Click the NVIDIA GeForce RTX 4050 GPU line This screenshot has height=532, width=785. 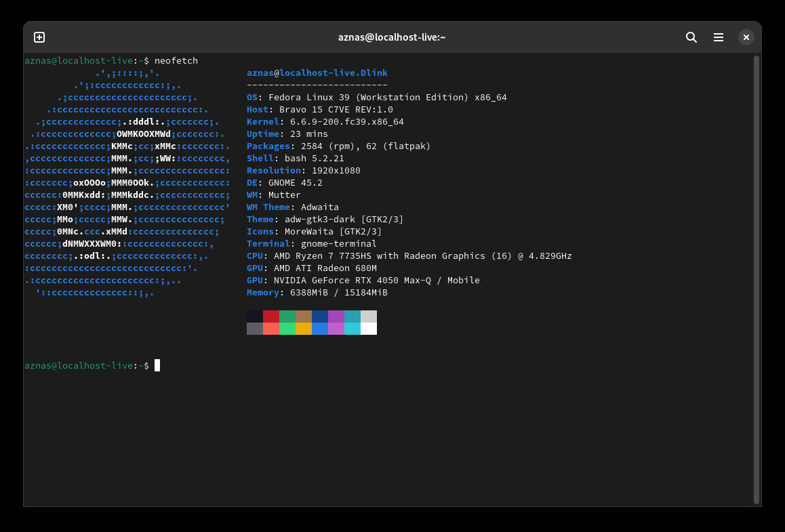363,281
